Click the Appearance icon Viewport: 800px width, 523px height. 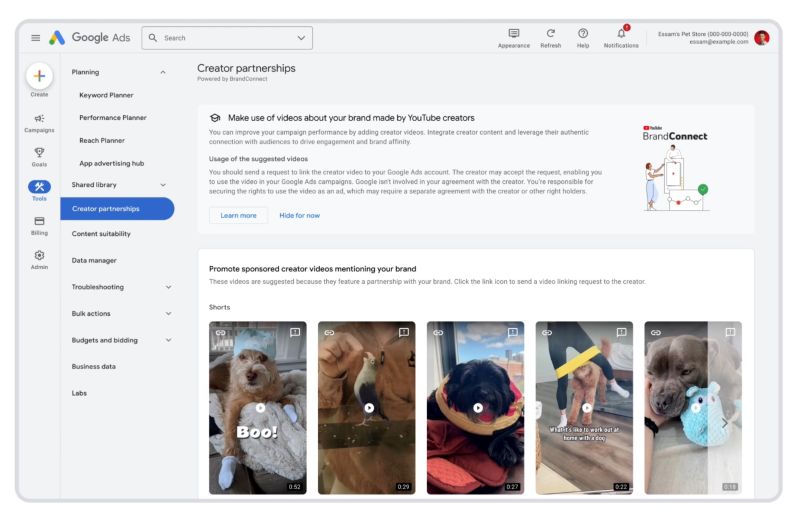pos(514,34)
